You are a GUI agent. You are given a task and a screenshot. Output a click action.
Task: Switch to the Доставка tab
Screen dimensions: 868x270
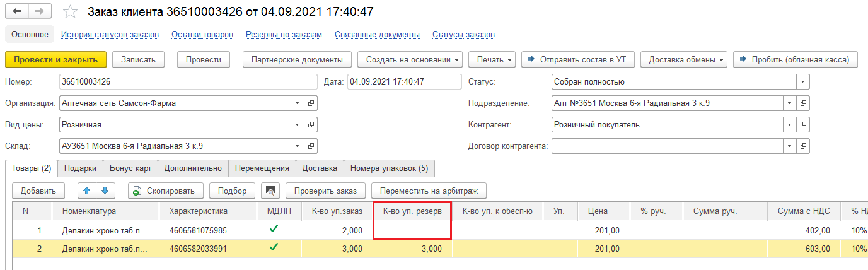click(320, 168)
